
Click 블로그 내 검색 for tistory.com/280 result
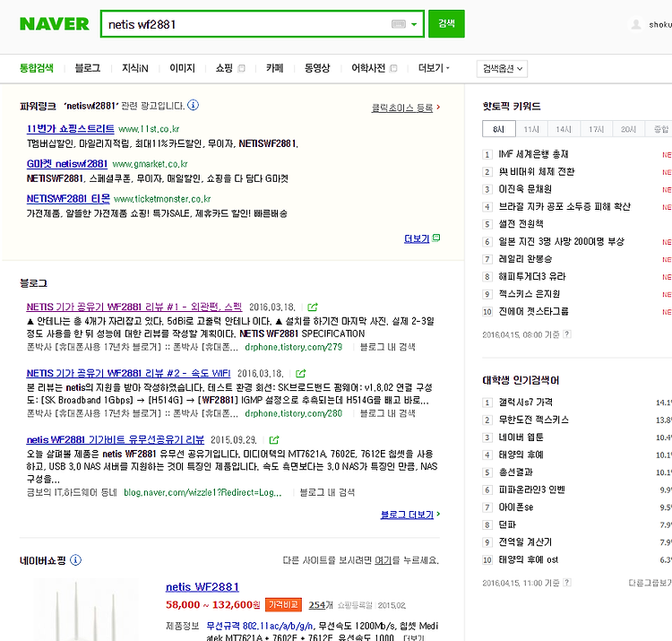click(387, 413)
